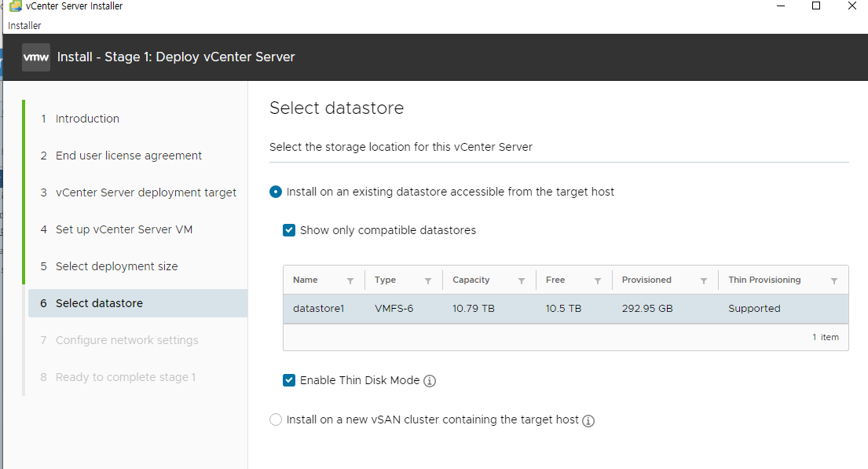868x469 pixels.
Task: Go to step 1 Introduction
Action: [x=87, y=119]
